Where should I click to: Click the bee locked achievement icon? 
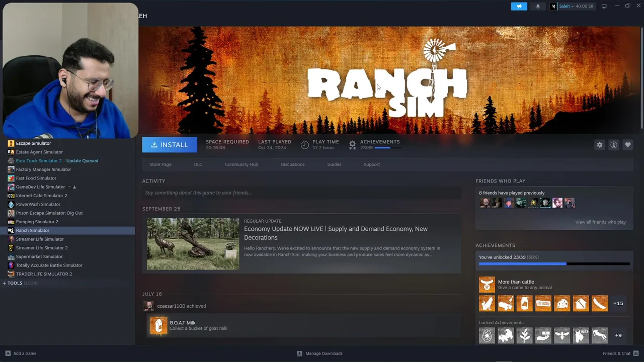click(x=562, y=335)
